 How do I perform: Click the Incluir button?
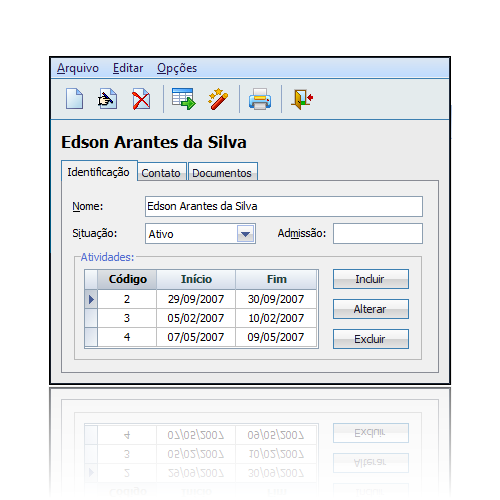click(x=371, y=279)
